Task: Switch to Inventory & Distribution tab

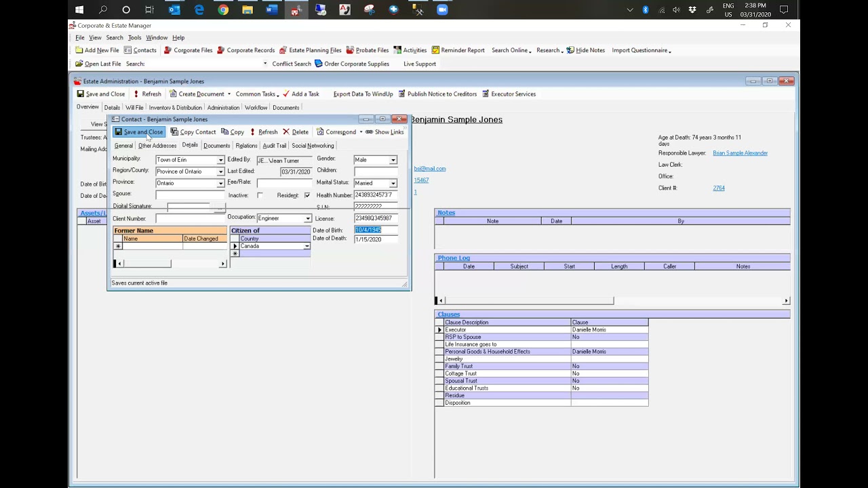Action: [175, 108]
